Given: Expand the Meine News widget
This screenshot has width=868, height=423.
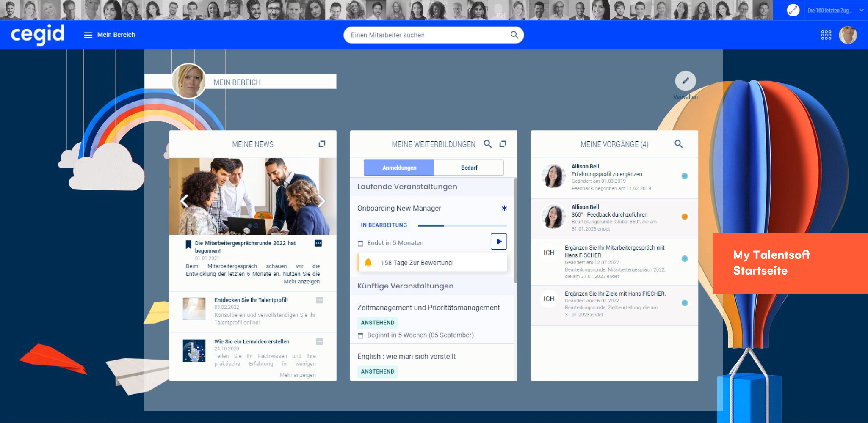Looking at the screenshot, I should point(322,144).
